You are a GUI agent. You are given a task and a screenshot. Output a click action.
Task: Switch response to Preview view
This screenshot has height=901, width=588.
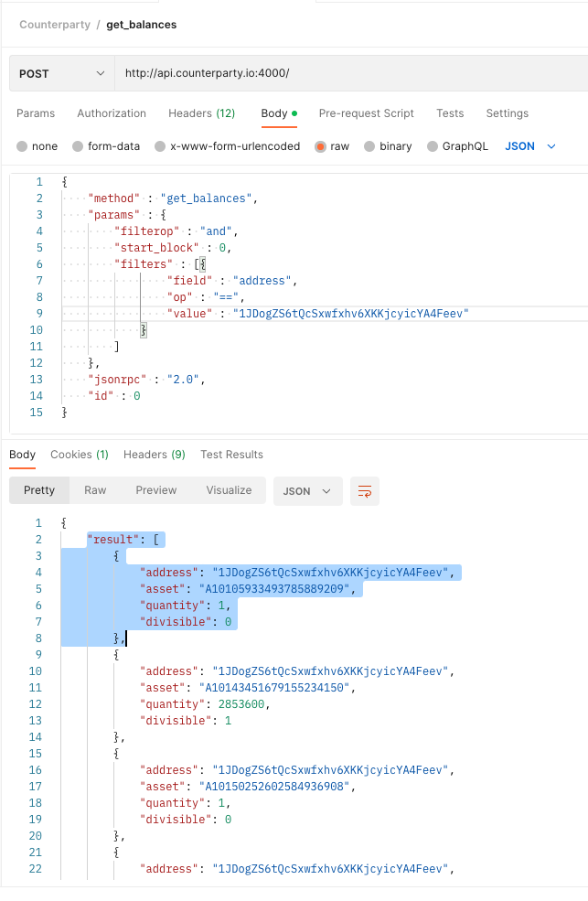tap(156, 490)
